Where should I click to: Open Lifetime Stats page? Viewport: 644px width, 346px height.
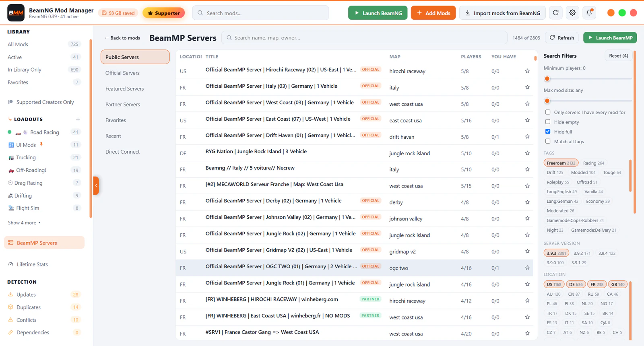(x=44, y=264)
